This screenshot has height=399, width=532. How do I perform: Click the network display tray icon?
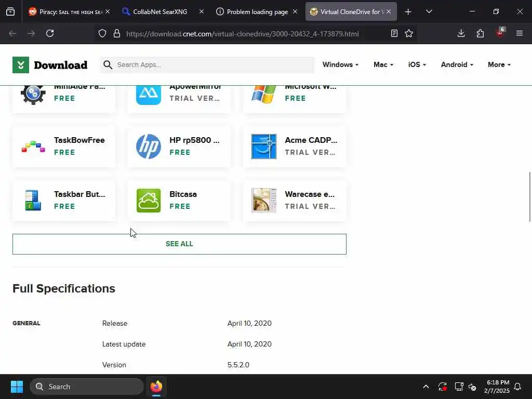pos(459,387)
